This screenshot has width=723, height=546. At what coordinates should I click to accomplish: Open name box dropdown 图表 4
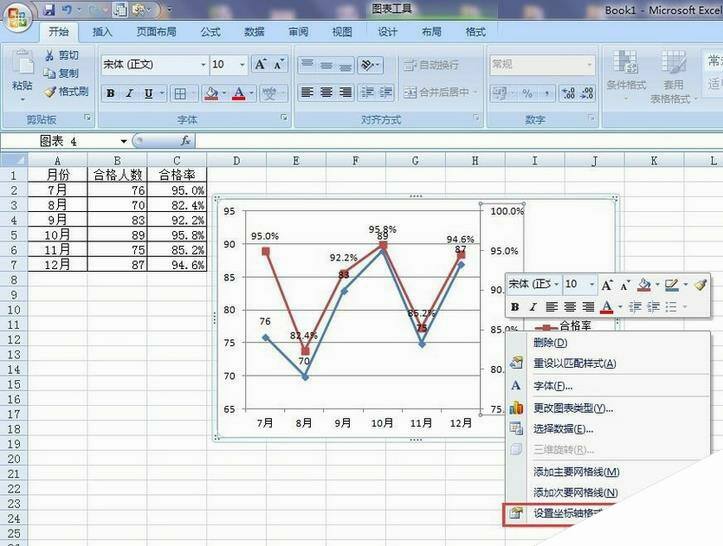123,141
